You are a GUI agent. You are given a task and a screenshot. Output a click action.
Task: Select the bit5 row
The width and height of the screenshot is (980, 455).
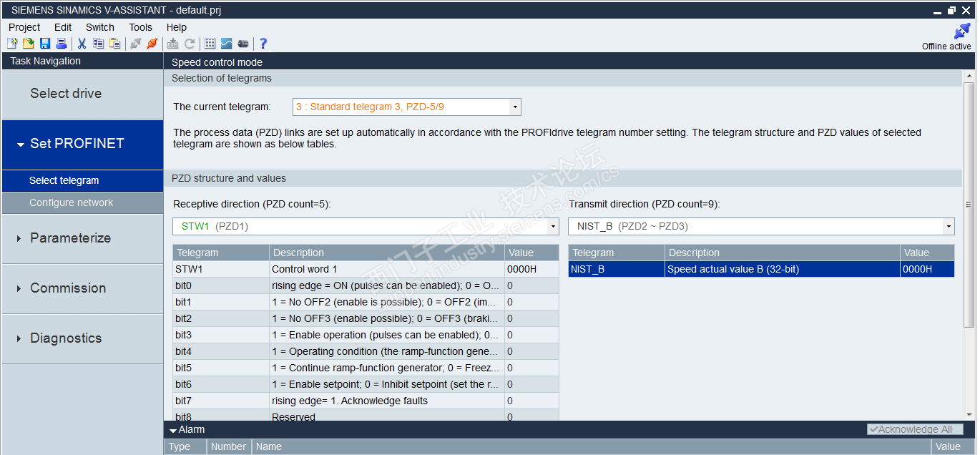point(366,368)
